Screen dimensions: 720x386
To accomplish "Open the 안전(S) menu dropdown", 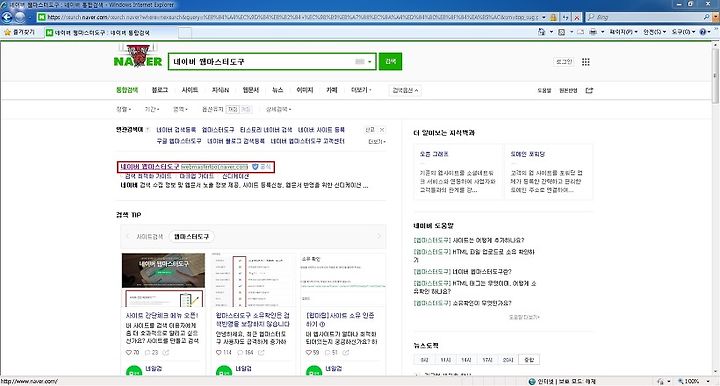I will pyautogui.click(x=654, y=32).
